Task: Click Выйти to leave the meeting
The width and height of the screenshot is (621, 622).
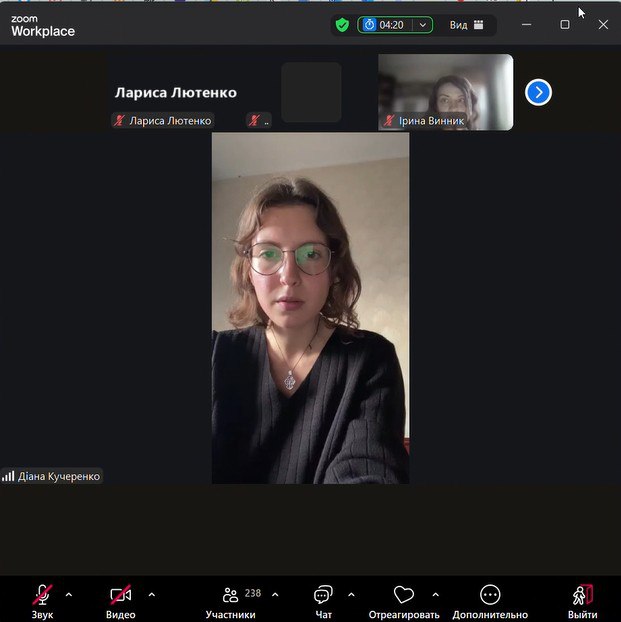Action: 582,595
